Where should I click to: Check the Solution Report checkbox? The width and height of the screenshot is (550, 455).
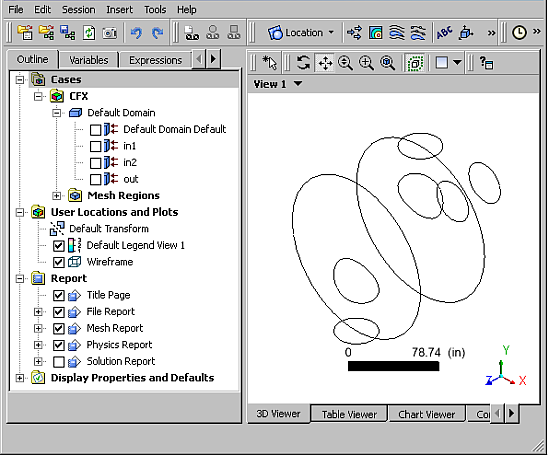point(59,362)
